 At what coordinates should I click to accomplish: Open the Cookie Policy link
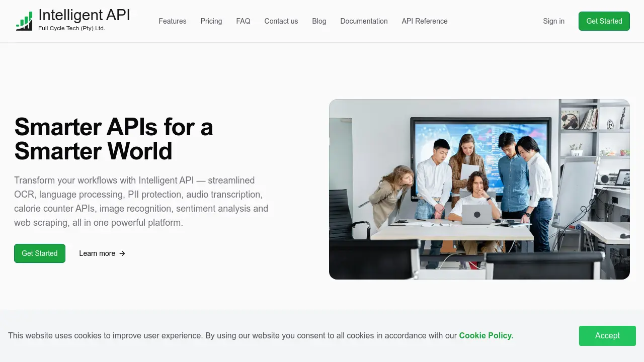(486, 335)
